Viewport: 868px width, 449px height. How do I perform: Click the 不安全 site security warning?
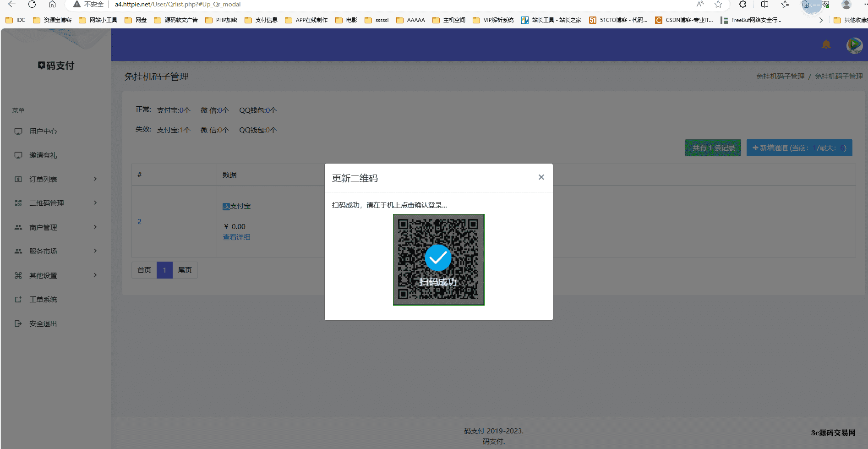click(x=88, y=4)
